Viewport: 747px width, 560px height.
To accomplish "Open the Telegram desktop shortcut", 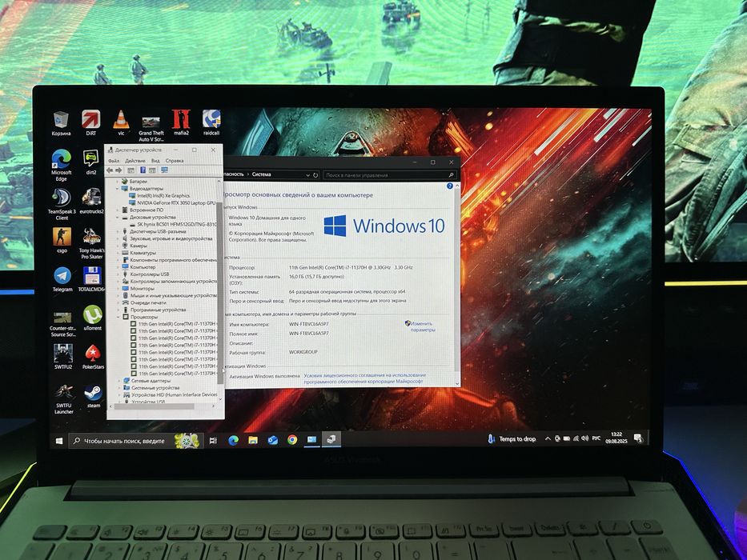I will (x=62, y=279).
